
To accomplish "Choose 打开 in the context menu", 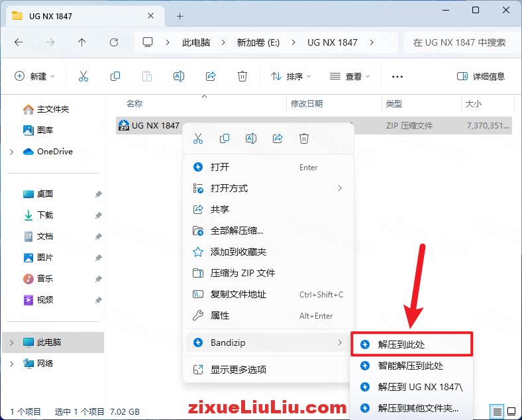I will click(x=269, y=167).
